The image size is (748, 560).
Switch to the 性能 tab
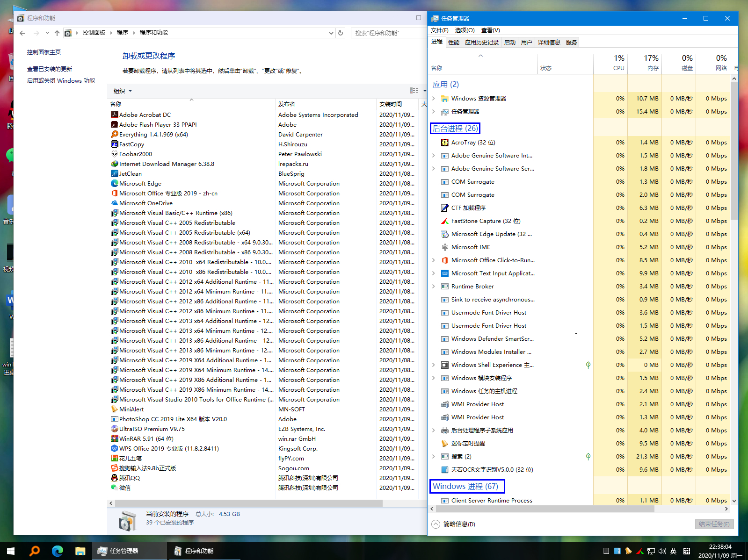pos(453,42)
